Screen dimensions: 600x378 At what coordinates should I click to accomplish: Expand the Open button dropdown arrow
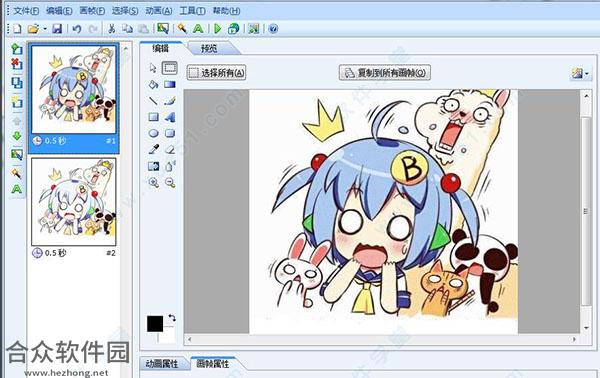(x=44, y=29)
